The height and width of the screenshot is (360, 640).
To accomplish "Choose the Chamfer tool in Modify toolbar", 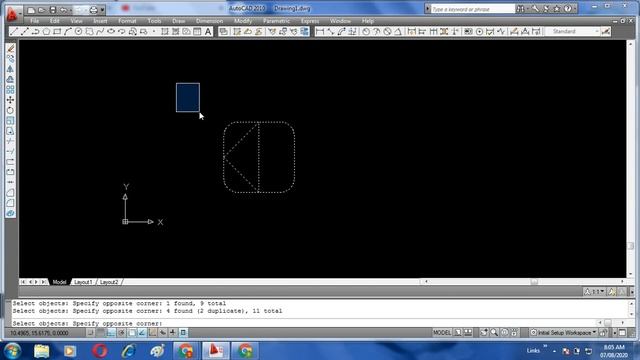I will [11, 193].
